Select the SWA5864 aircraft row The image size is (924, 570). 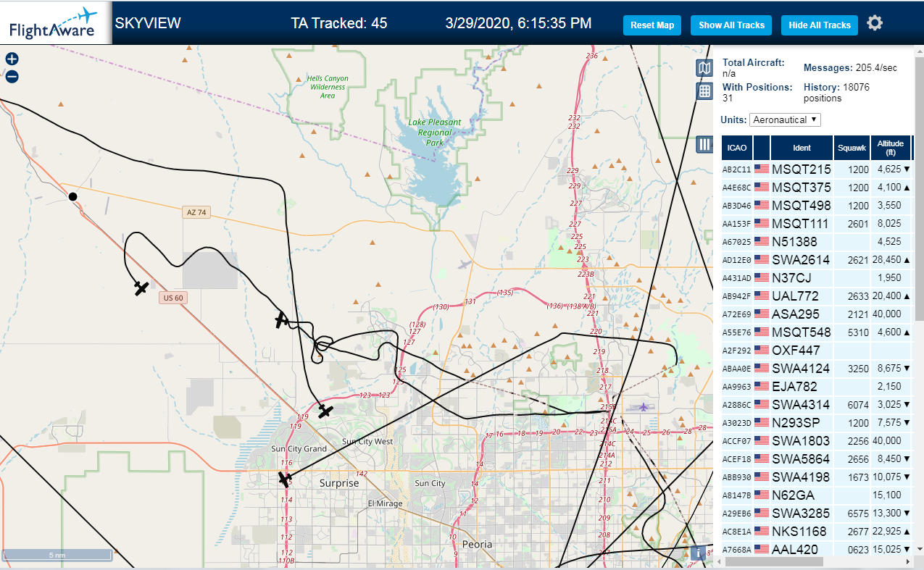[817, 458]
